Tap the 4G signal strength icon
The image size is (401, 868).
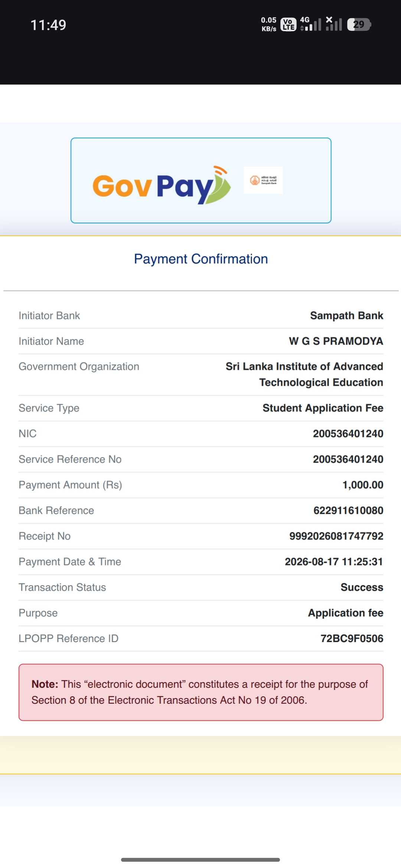pyautogui.click(x=310, y=24)
